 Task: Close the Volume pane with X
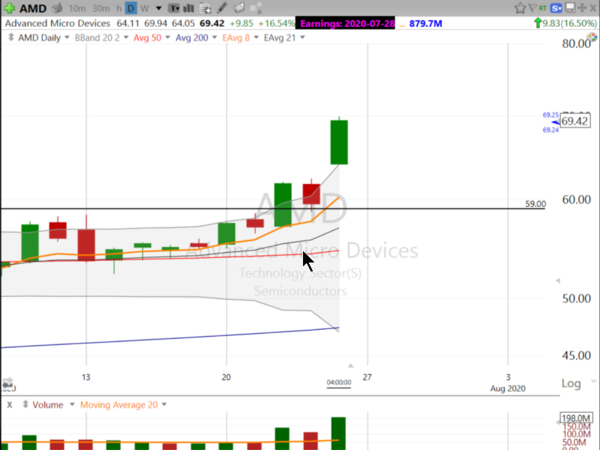(x=9, y=405)
